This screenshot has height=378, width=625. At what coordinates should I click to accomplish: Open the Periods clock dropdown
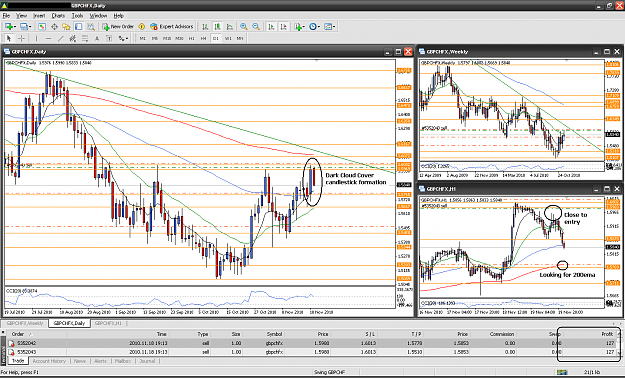pyautogui.click(x=314, y=27)
